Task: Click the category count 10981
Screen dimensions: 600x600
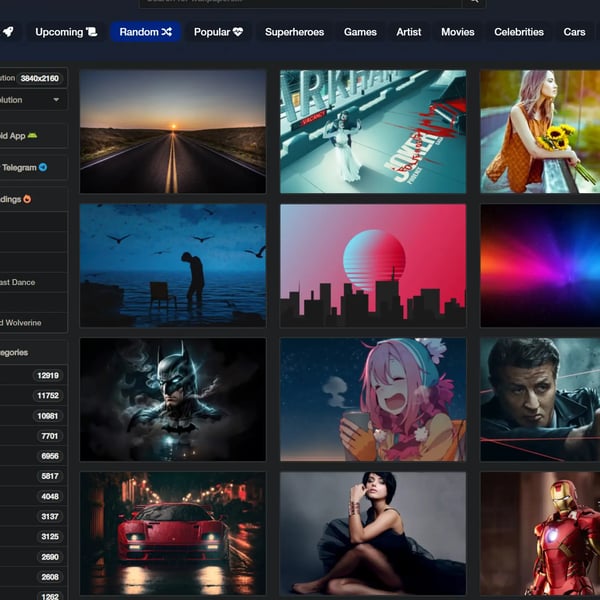Action: (48, 416)
